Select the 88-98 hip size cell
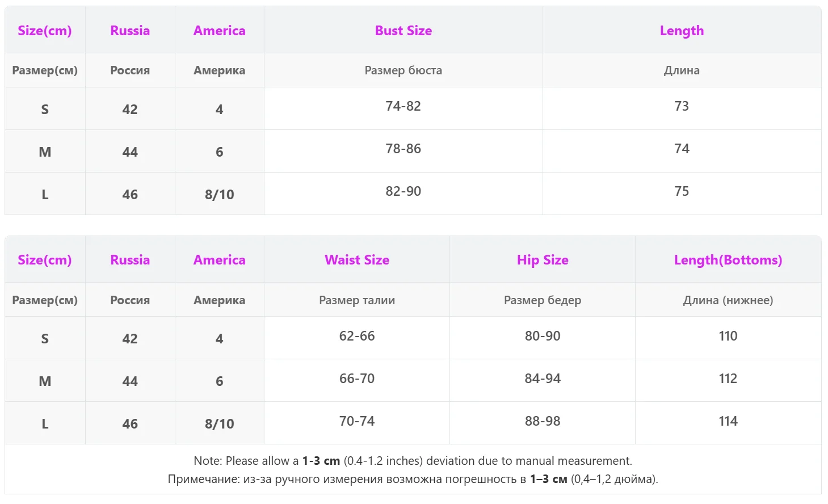The height and width of the screenshot is (504, 828). click(x=543, y=421)
